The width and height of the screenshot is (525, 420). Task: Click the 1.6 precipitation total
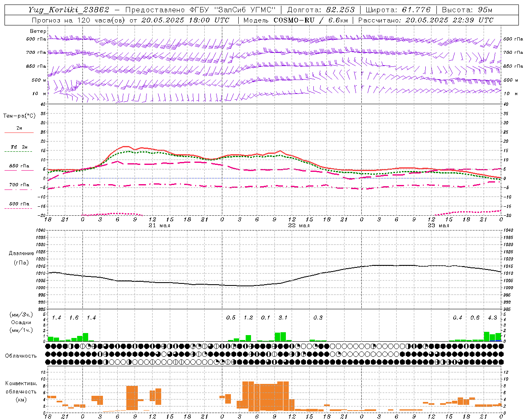coord(74,318)
